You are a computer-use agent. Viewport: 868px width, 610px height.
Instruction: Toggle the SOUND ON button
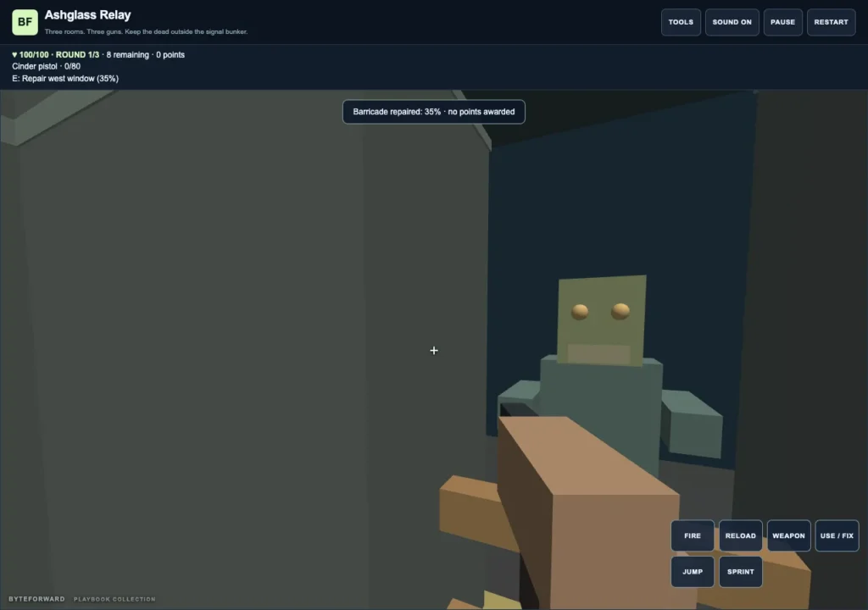(x=732, y=22)
